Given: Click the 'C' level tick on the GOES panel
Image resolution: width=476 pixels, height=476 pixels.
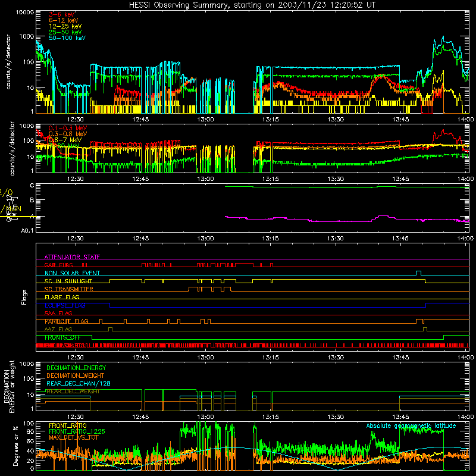Looking at the screenshot, I should pyautogui.click(x=32, y=186).
